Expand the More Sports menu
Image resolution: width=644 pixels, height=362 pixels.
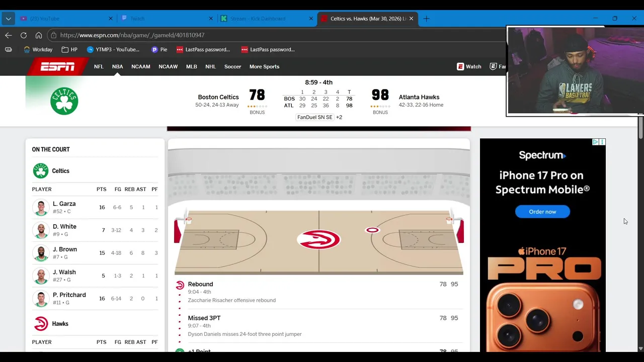pyautogui.click(x=264, y=66)
